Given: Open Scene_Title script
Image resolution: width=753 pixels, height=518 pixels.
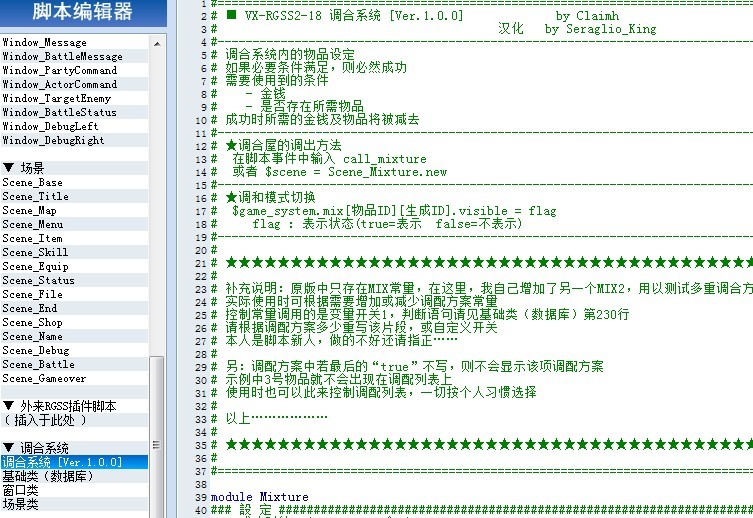Looking at the screenshot, I should coord(74,196).
